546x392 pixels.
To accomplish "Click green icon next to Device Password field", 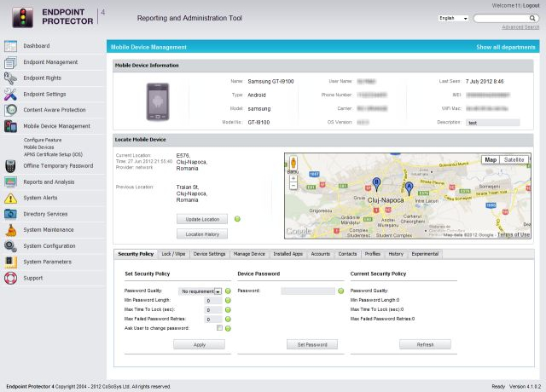I will 341,291.
